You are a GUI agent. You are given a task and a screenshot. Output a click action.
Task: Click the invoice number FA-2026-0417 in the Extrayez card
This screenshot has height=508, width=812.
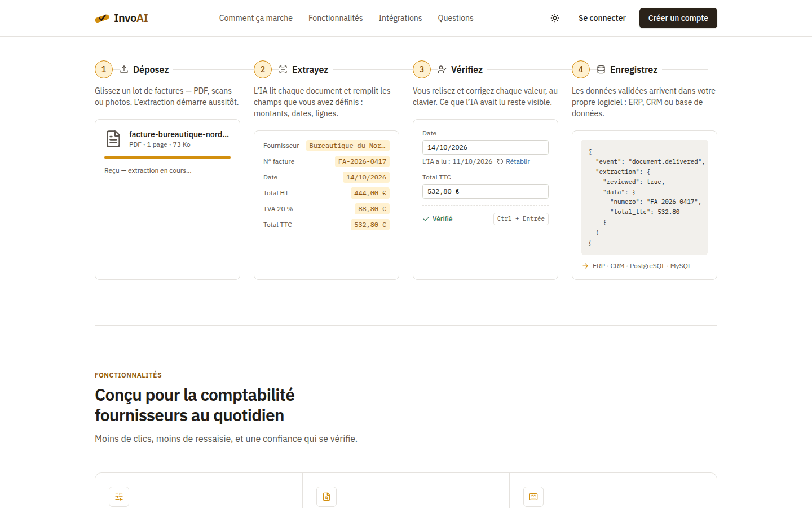362,161
